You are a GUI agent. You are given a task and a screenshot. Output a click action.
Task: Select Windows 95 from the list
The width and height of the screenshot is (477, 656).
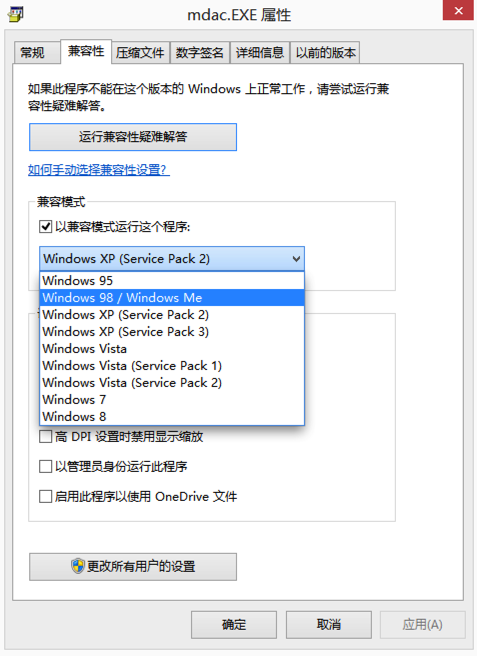[x=172, y=280]
